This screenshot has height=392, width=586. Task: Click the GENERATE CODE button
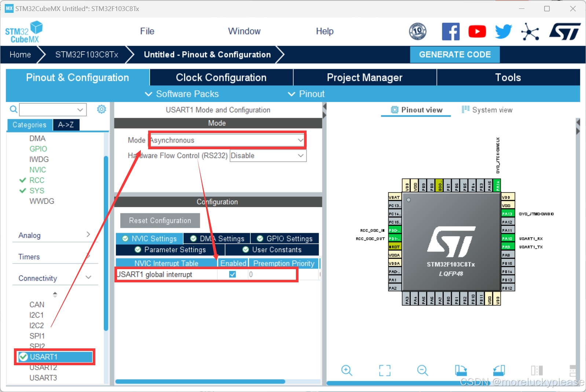455,55
